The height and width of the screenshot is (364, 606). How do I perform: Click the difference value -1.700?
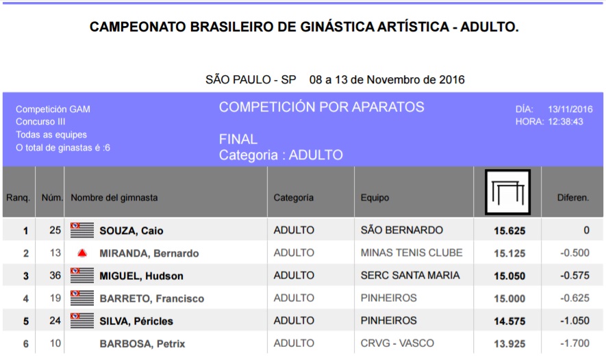[575, 343]
